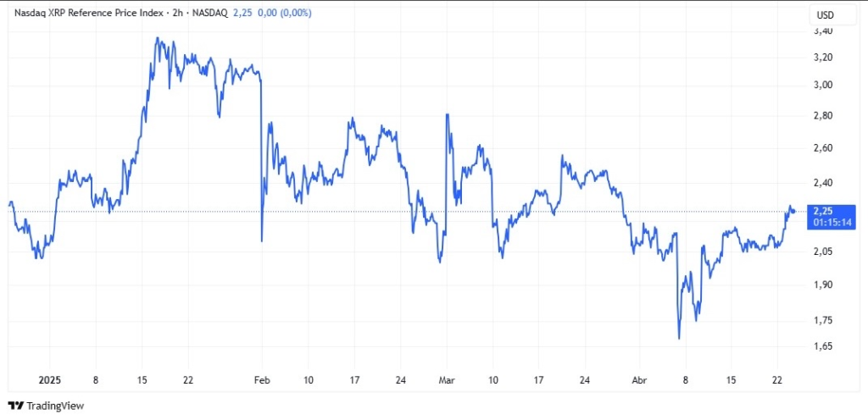
Task: Click the TradingView logo icon
Action: coord(14,406)
